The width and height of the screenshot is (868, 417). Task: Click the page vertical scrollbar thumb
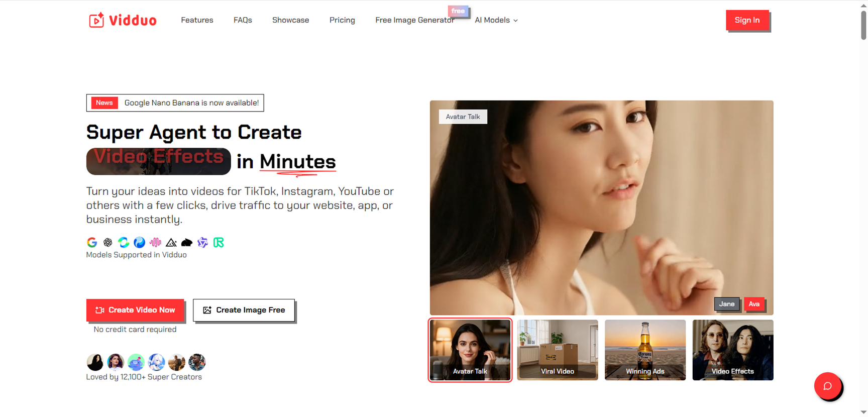click(863, 24)
